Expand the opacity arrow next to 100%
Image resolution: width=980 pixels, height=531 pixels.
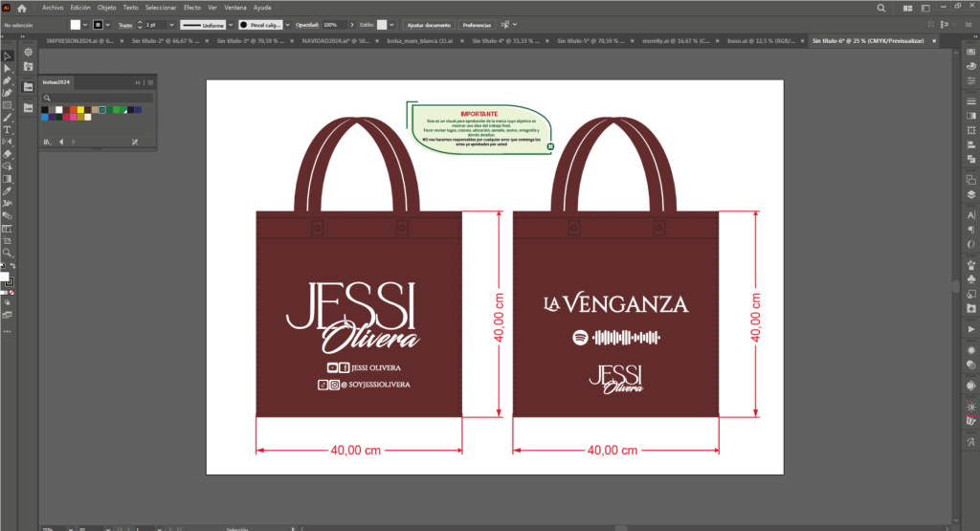pos(352,25)
